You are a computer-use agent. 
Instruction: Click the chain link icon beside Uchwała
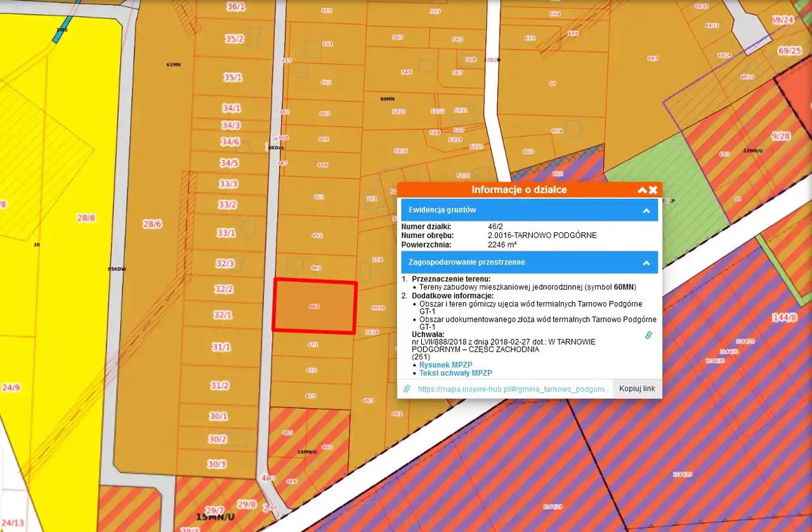click(648, 335)
